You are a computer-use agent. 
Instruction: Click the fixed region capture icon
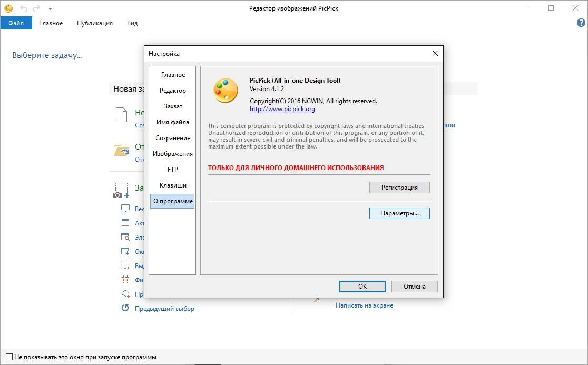pos(125,280)
